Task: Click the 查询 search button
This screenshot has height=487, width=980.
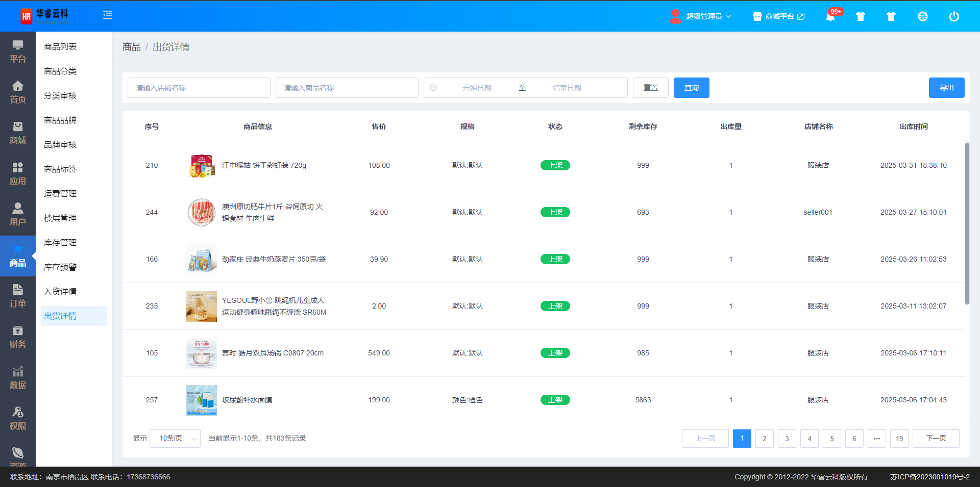Action: pyautogui.click(x=691, y=88)
